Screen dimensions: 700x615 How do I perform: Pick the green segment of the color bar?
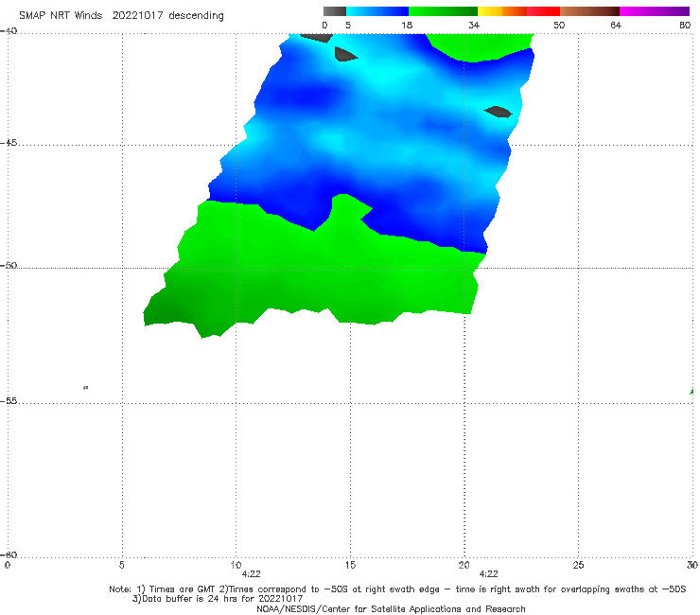443,11
